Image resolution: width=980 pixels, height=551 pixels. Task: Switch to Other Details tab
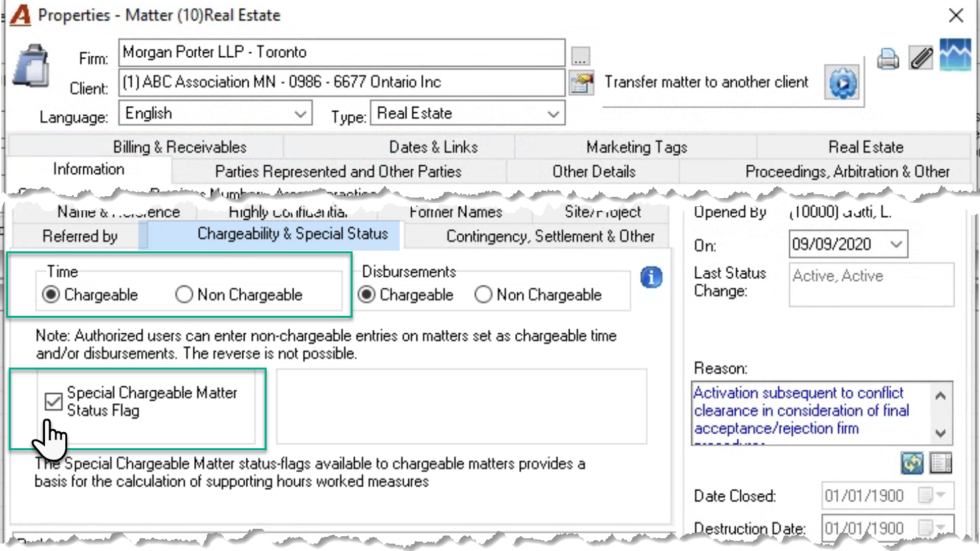[594, 171]
